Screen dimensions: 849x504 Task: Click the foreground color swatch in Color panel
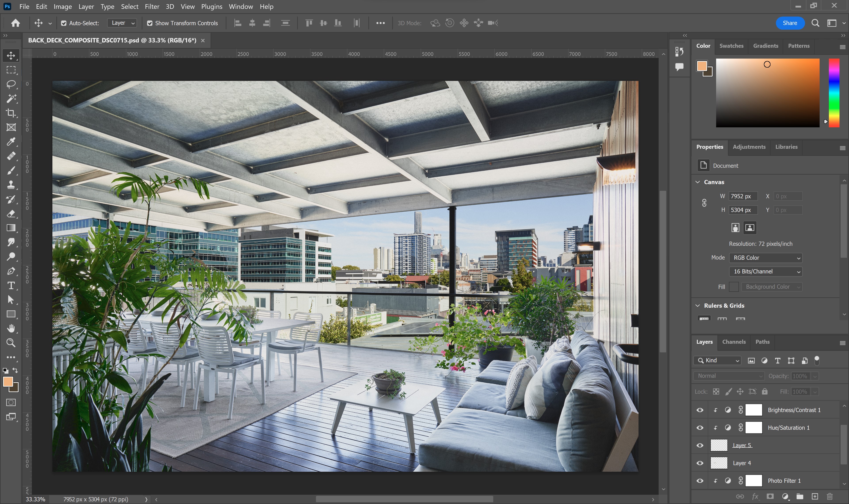[702, 66]
